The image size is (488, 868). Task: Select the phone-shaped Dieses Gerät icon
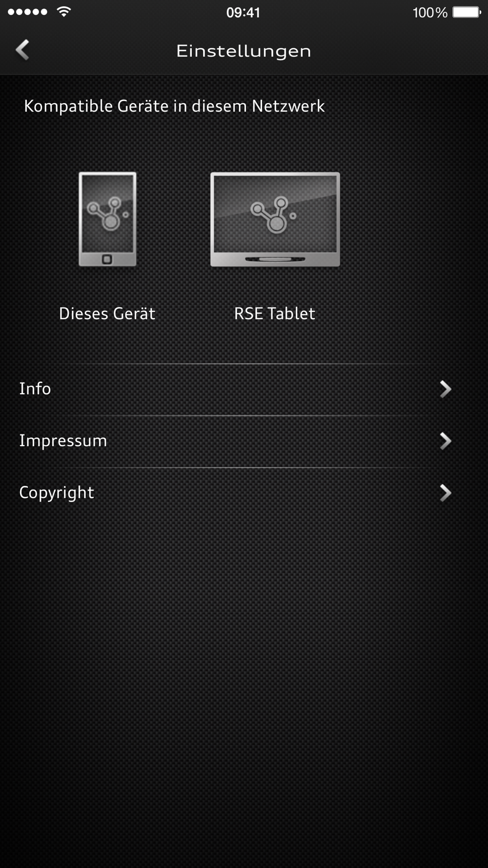[107, 219]
